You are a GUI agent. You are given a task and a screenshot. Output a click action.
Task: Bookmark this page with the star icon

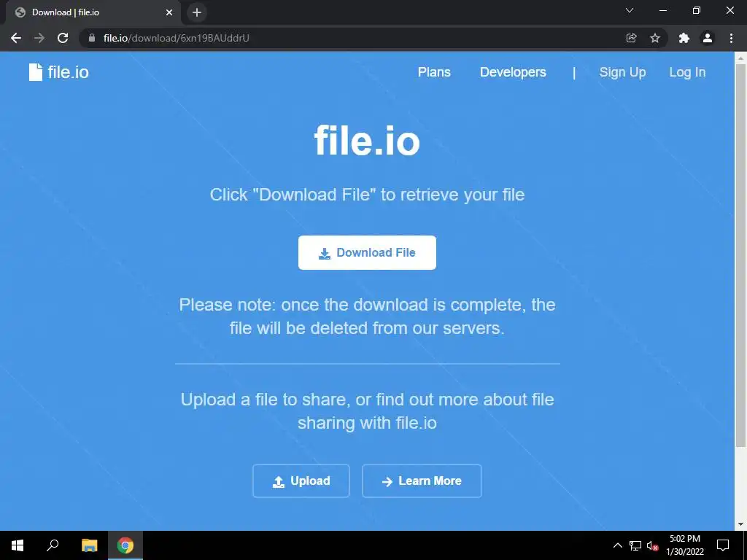tap(655, 38)
